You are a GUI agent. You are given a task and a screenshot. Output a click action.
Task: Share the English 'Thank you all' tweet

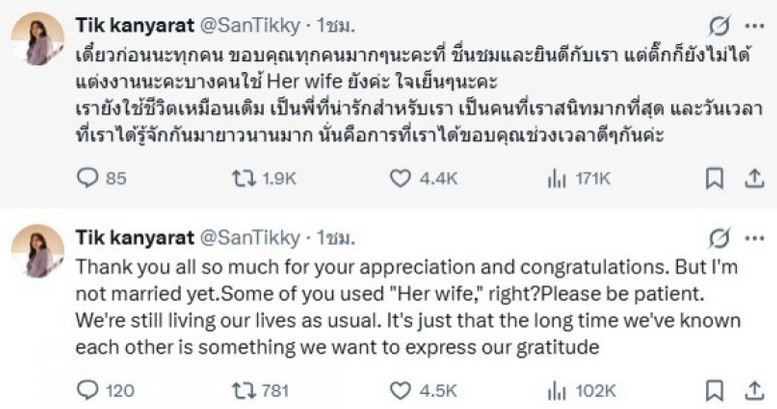pyautogui.click(x=750, y=389)
